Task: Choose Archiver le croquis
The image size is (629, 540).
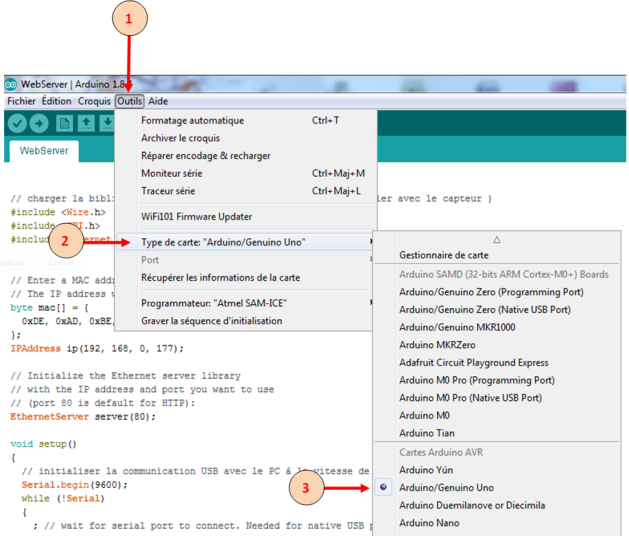Action: [x=246, y=138]
